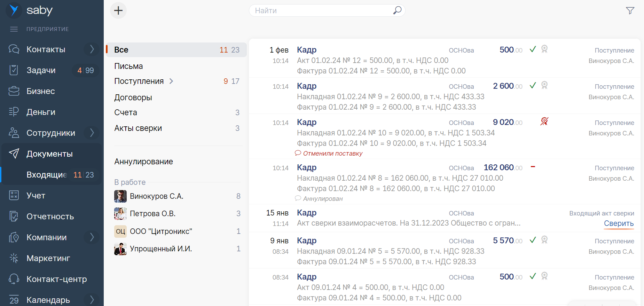
Task: Open the Деньги section icon
Action: (14, 112)
